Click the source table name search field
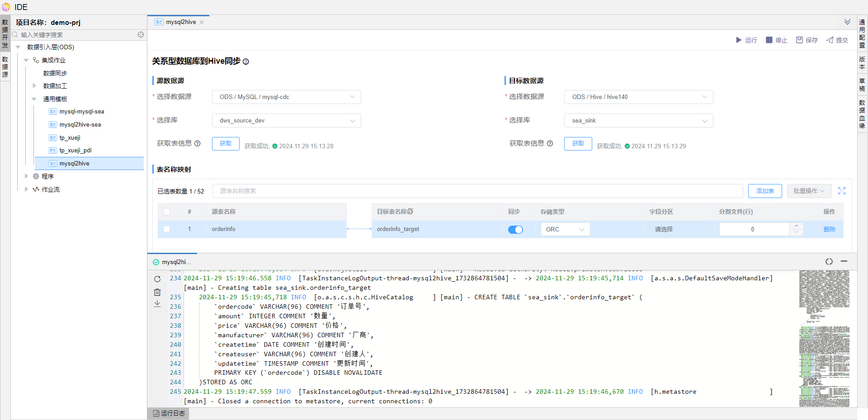 click(x=477, y=191)
